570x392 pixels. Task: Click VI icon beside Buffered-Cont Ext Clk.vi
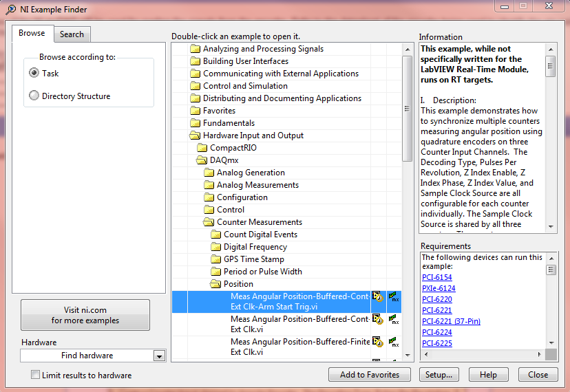[x=378, y=319]
